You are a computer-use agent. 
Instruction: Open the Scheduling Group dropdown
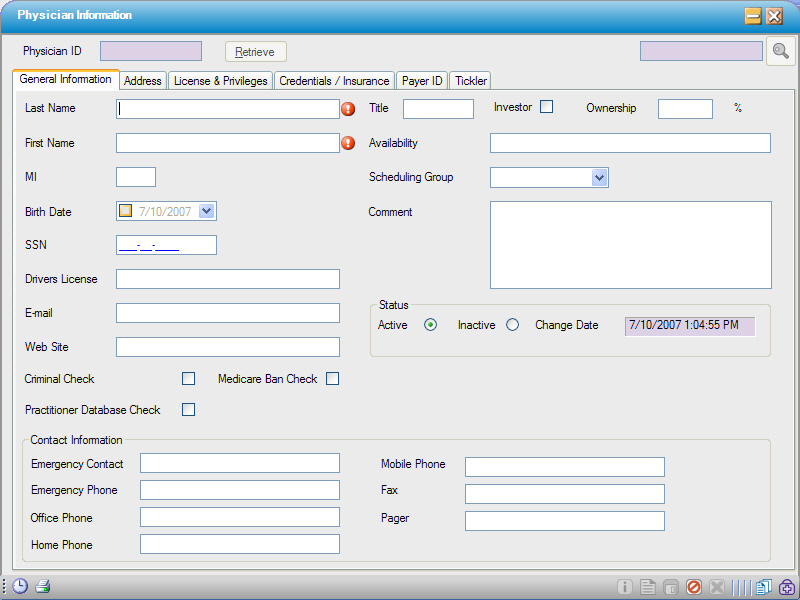pos(599,176)
